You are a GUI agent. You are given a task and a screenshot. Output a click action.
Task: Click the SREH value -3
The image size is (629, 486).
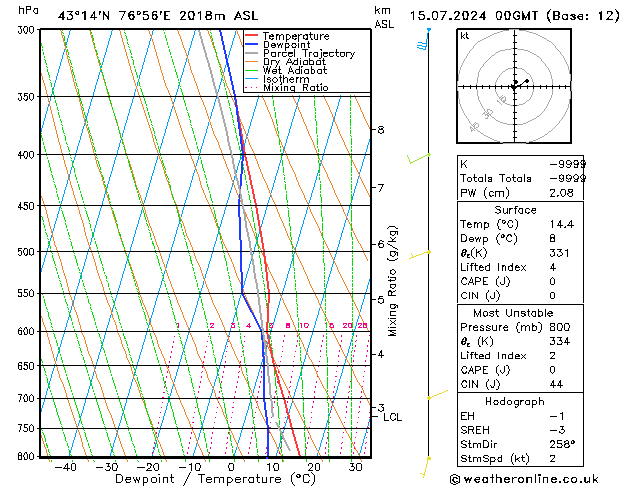click(x=557, y=430)
